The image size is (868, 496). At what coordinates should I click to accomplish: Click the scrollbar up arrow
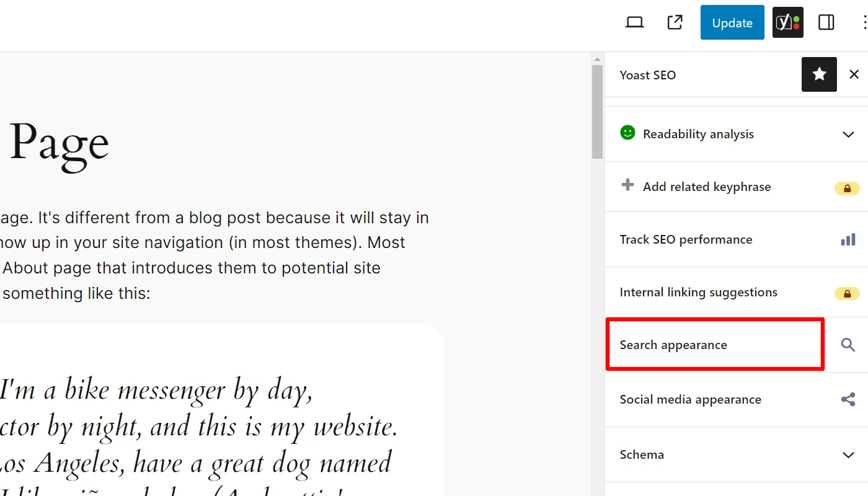[x=597, y=60]
